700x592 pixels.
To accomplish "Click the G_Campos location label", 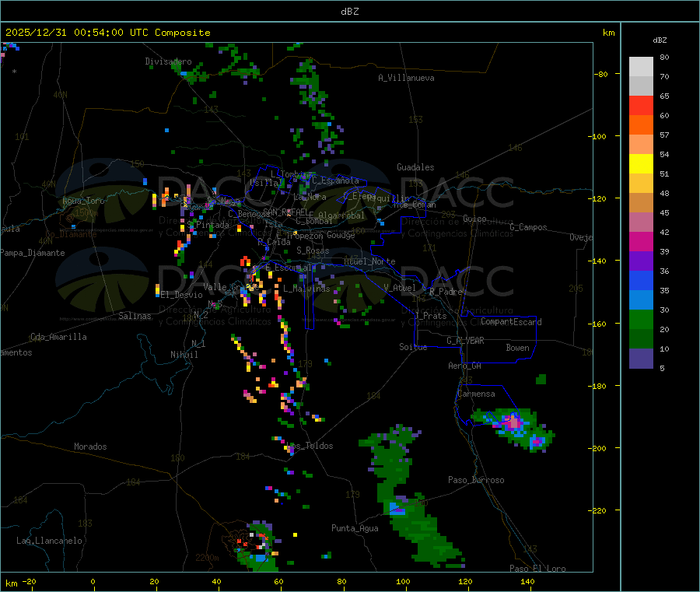I will [529, 227].
